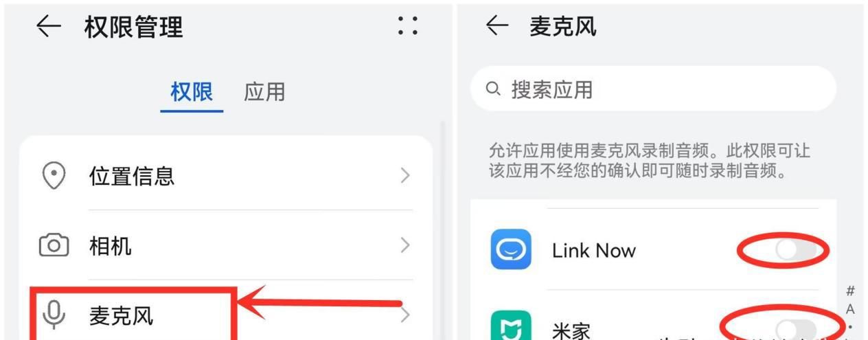Go back from the 麦克风 screen

point(498,27)
